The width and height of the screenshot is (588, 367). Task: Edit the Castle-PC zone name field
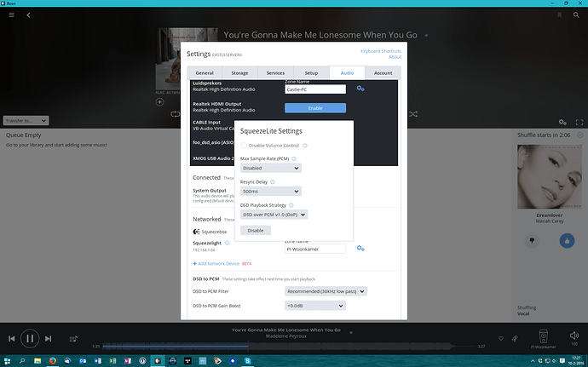315,89
